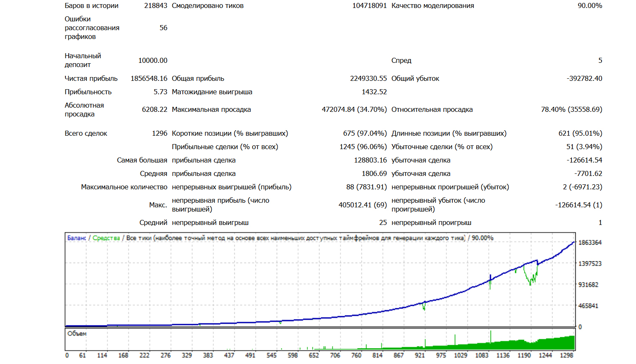Click the spread value 5
Screen dimensions: 636x364
[x=600, y=60]
